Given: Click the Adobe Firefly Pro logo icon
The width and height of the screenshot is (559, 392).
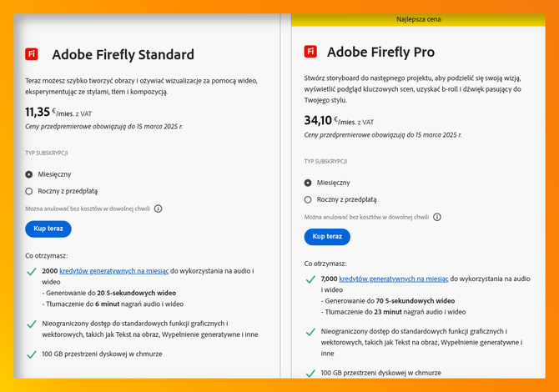Looking at the screenshot, I should (x=310, y=52).
